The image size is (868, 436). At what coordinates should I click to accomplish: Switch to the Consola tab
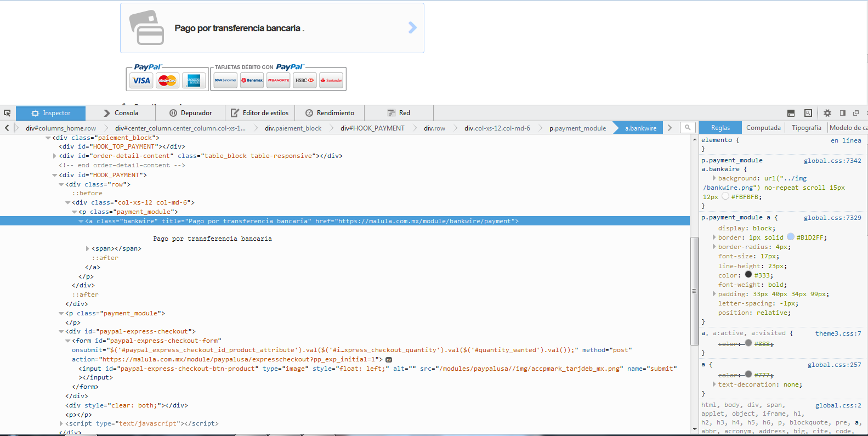pos(121,113)
